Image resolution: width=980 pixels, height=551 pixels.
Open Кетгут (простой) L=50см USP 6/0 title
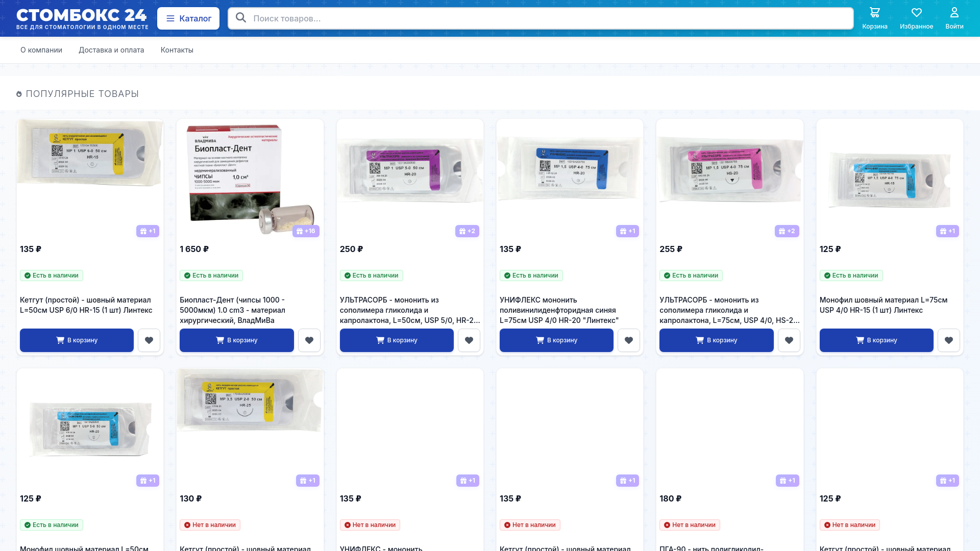pyautogui.click(x=86, y=305)
